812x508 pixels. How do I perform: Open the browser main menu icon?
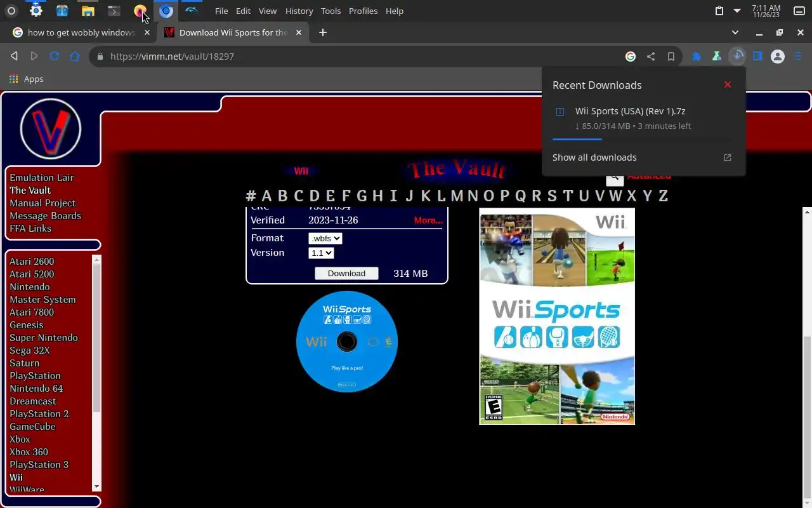[798, 57]
